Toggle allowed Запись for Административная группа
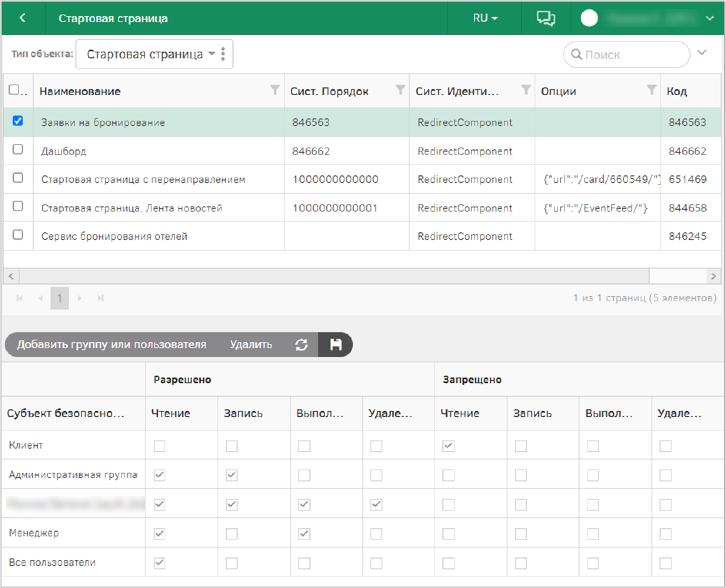Image resolution: width=726 pixels, height=588 pixels. coord(231,475)
